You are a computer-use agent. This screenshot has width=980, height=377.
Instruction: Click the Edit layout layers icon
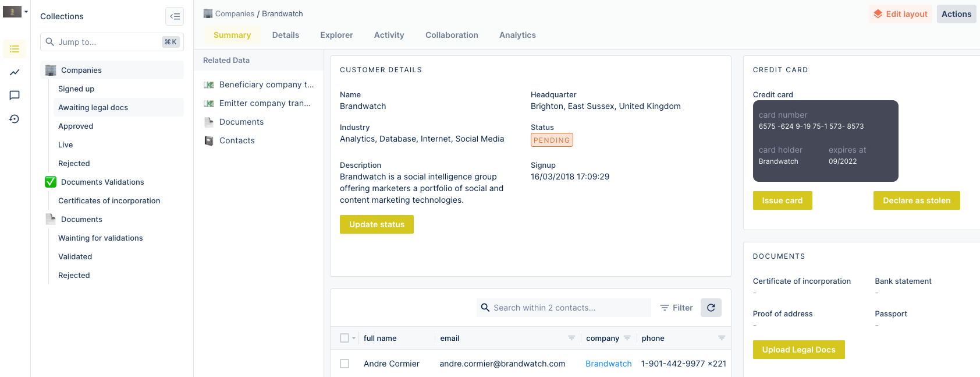(x=878, y=14)
